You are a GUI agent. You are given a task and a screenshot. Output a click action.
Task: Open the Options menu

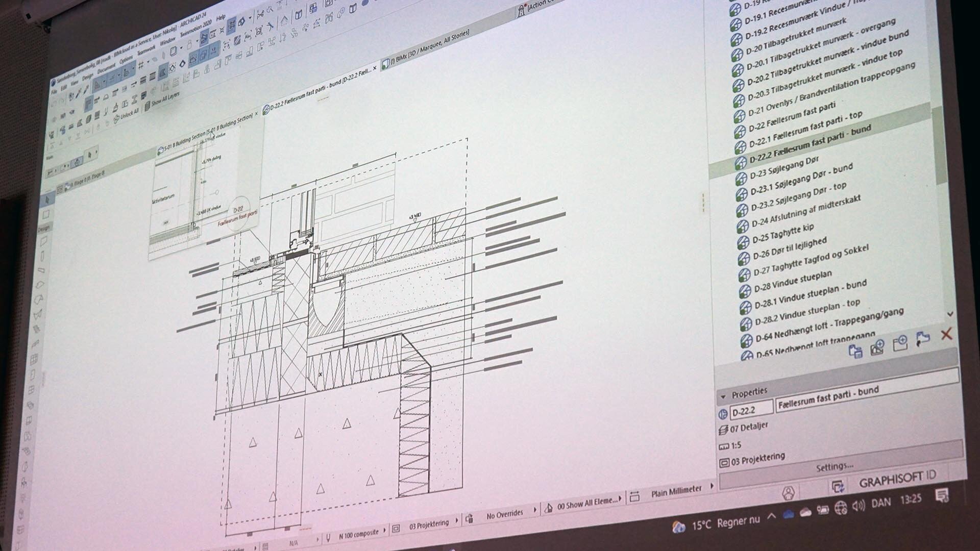[126, 60]
